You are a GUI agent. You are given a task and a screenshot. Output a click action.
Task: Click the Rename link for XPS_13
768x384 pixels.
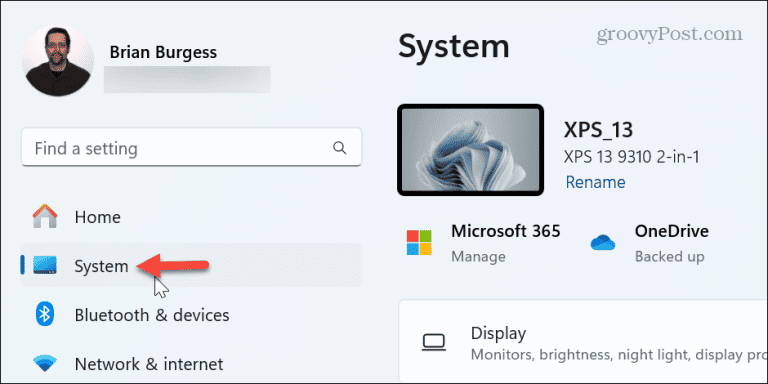(x=595, y=182)
